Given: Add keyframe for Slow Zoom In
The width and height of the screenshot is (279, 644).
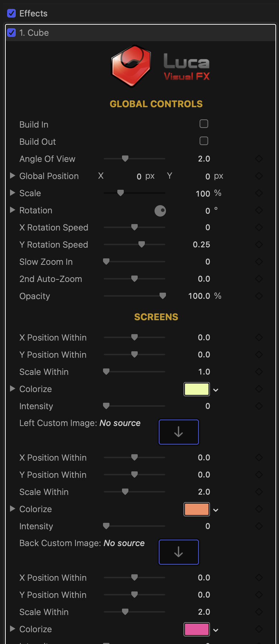Looking at the screenshot, I should pos(259,262).
